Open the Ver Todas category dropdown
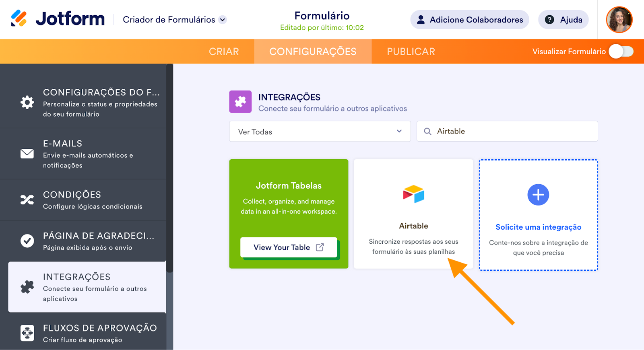 320,132
